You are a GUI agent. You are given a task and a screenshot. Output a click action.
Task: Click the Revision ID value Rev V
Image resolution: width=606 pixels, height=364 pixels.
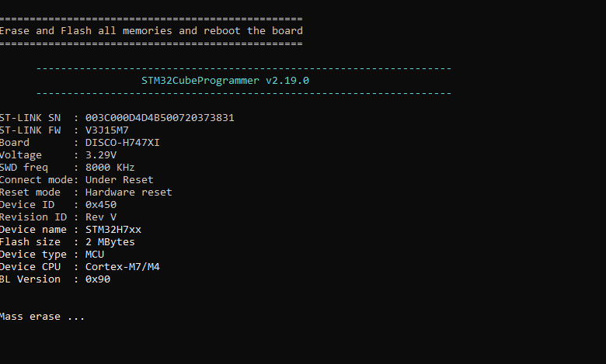[x=101, y=217]
